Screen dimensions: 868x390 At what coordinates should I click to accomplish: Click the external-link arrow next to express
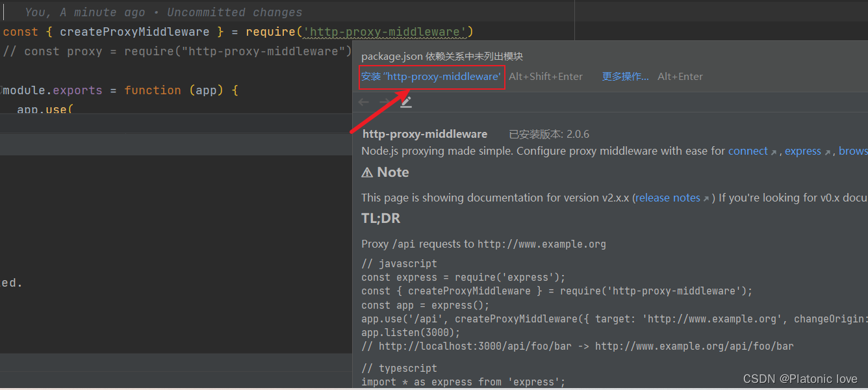828,151
